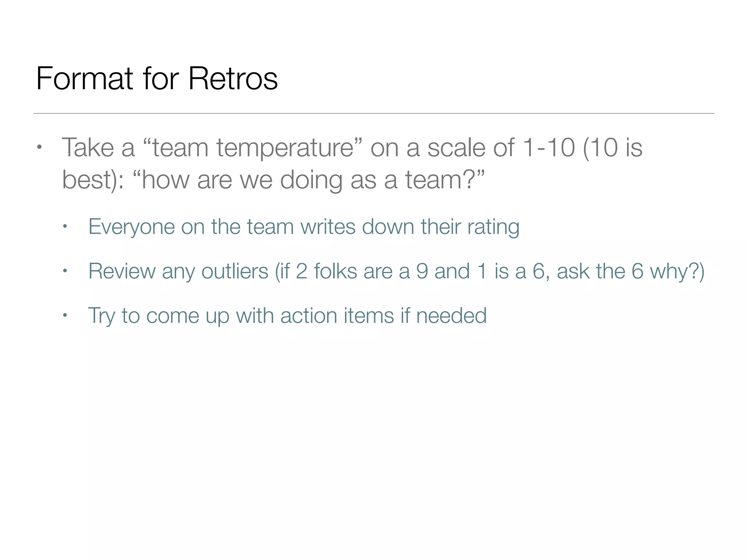The width and height of the screenshot is (747, 560).
Task: Click the words "action items" in the last sub-bullet
Action: tap(337, 315)
